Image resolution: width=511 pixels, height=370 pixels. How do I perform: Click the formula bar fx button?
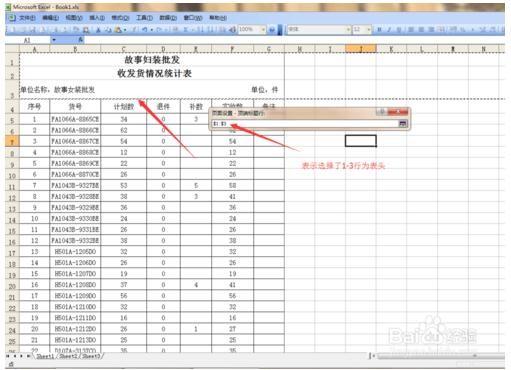[x=80, y=40]
